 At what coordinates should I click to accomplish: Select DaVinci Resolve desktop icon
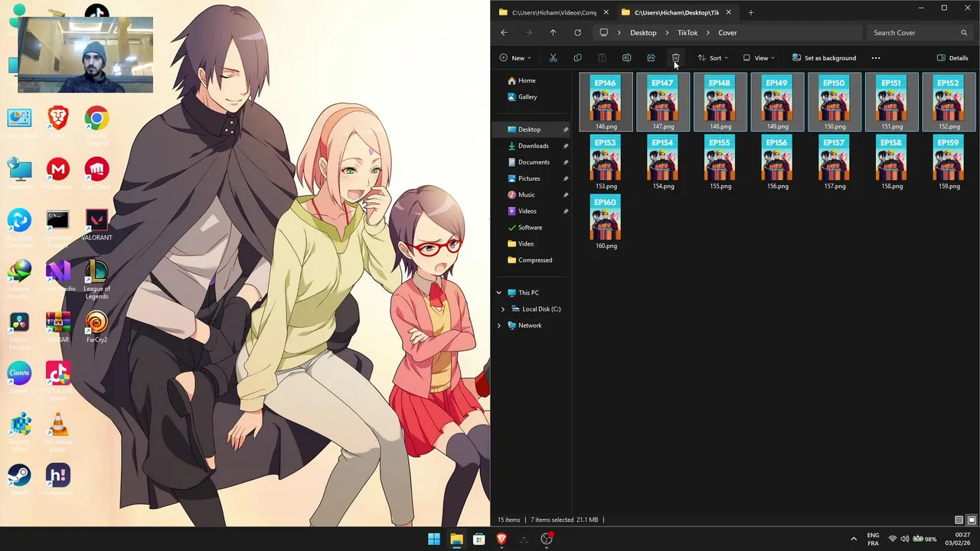click(x=19, y=331)
